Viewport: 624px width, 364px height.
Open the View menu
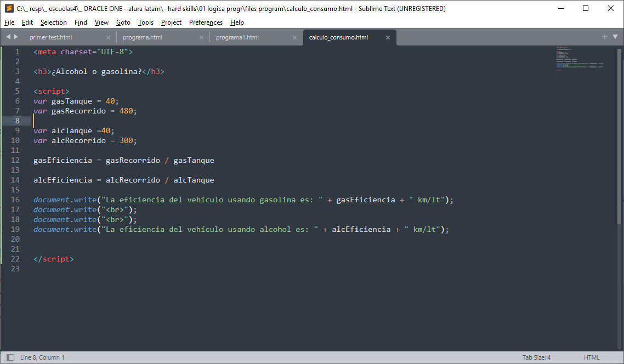pyautogui.click(x=101, y=22)
